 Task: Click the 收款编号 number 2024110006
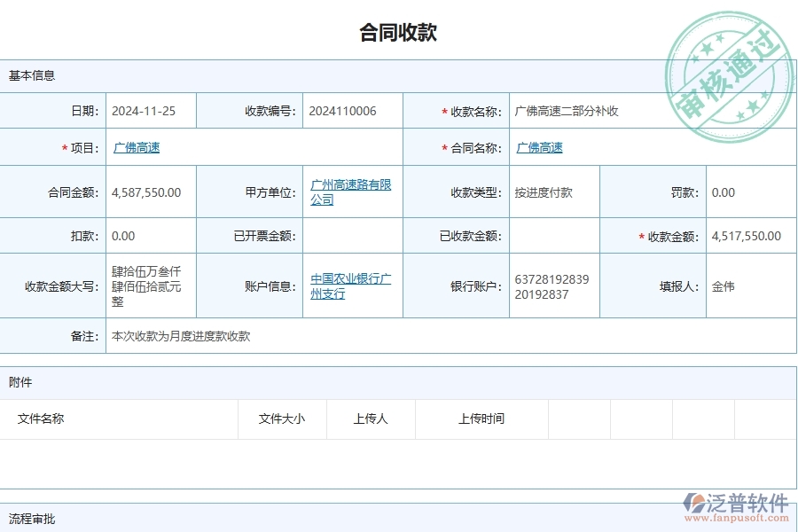[x=343, y=110]
